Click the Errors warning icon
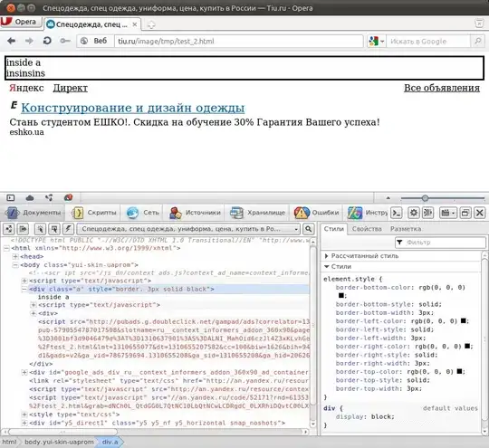Screen dimensions: 489x448 click(x=302, y=213)
